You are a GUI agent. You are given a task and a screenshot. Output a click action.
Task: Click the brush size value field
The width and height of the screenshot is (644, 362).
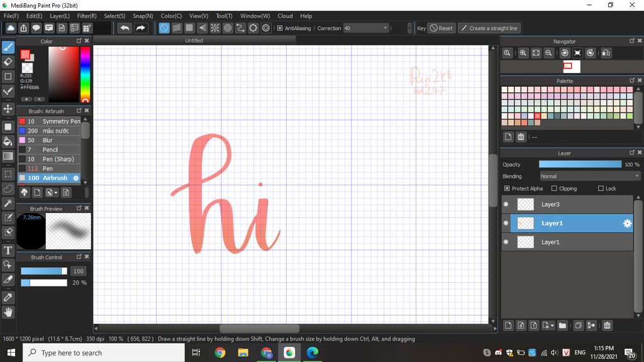[x=78, y=271]
